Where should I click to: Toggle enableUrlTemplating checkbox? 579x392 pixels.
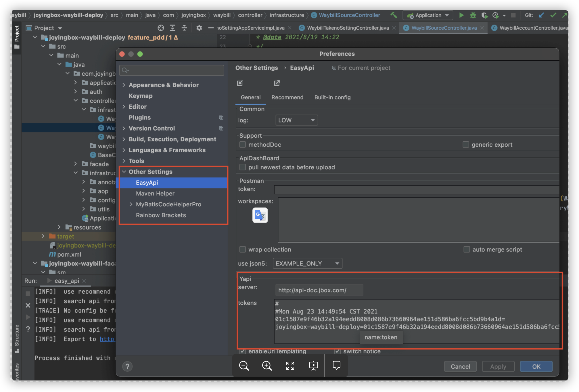coord(243,351)
